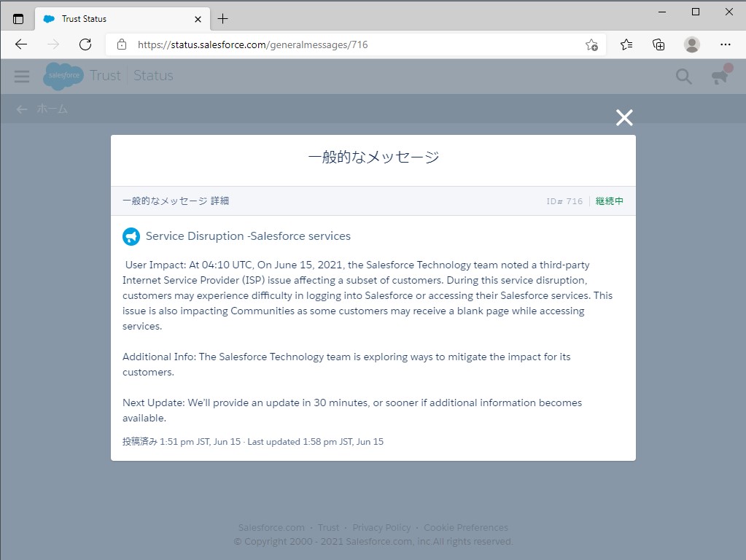Click the back arrow next to ホーム

tap(20, 109)
